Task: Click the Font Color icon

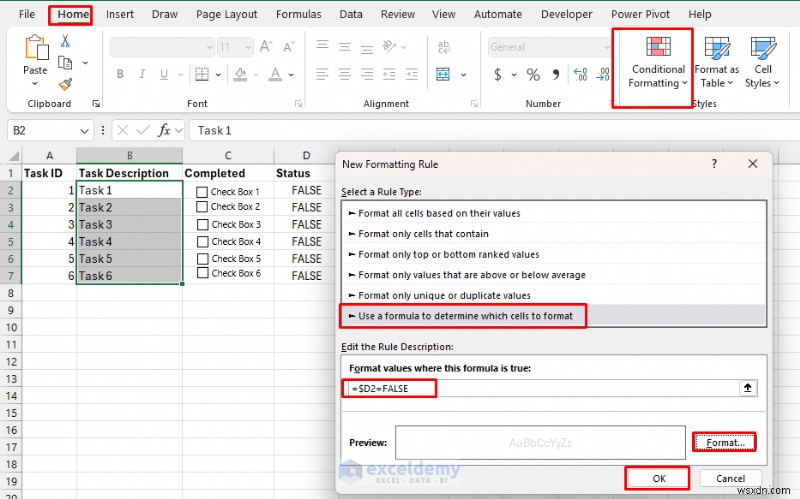Action: tap(276, 74)
